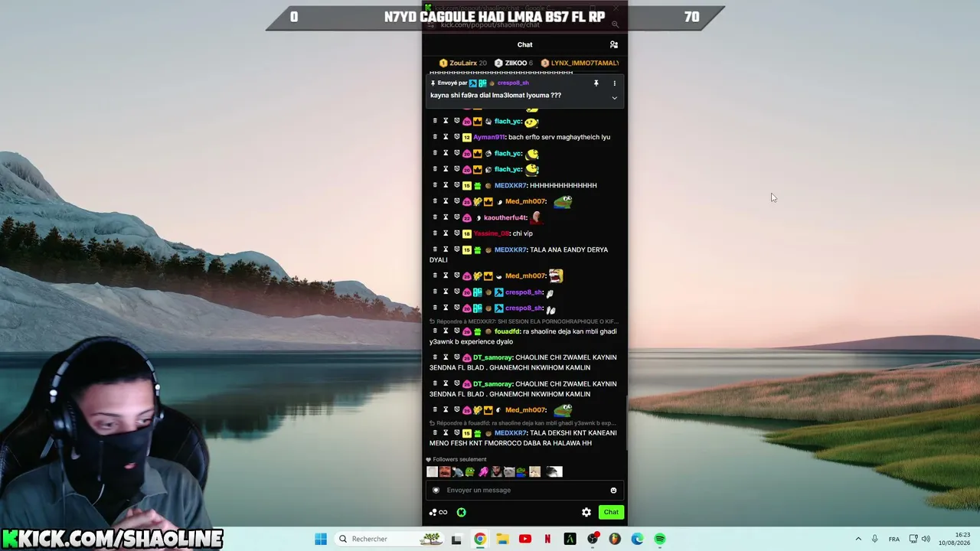Launch Netflix from the taskbar
The image size is (980, 551).
click(x=547, y=539)
